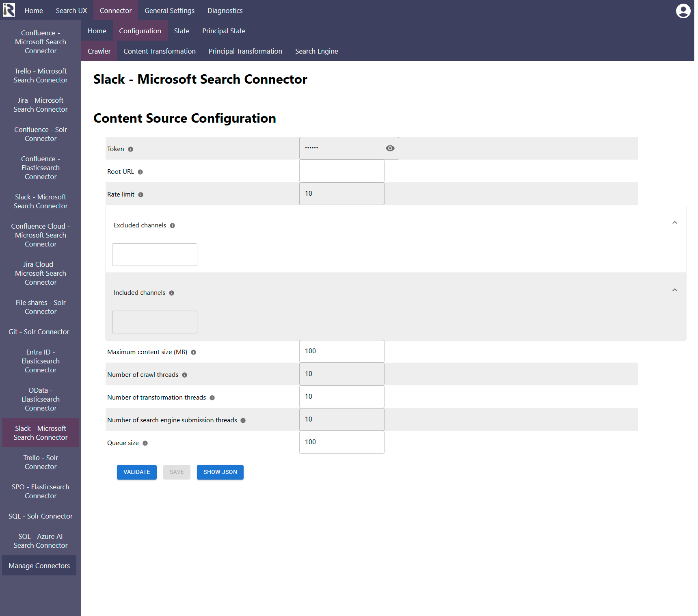The image size is (698, 616).
Task: Open Git - Solr Connector
Action: (39, 332)
